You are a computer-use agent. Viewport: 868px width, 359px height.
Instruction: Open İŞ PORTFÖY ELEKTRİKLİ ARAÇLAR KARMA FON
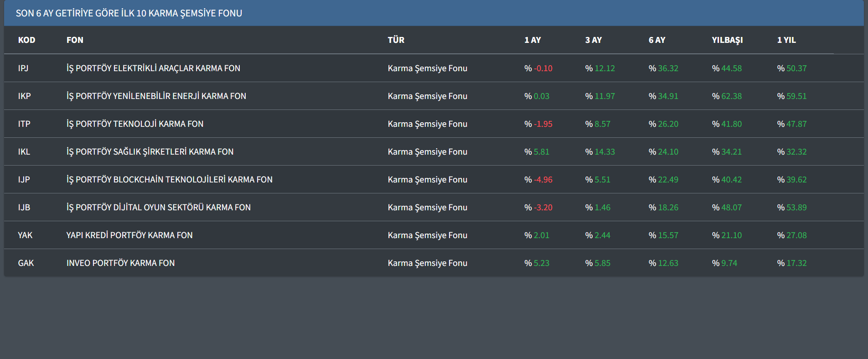[x=153, y=68]
